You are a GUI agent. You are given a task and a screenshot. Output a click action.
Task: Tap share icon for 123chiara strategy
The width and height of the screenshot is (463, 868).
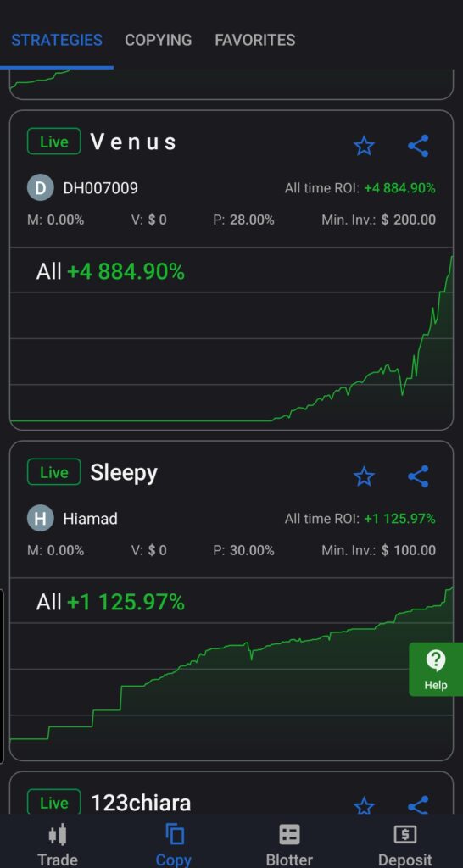point(418,805)
